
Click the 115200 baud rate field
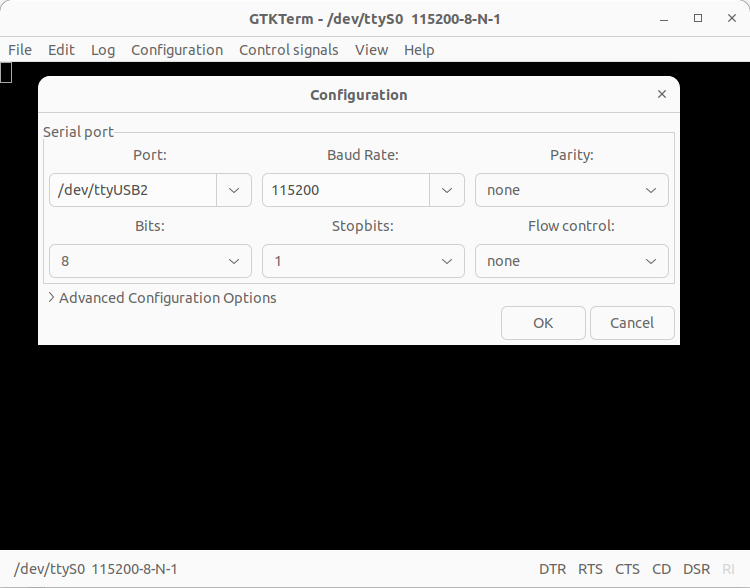click(x=346, y=190)
